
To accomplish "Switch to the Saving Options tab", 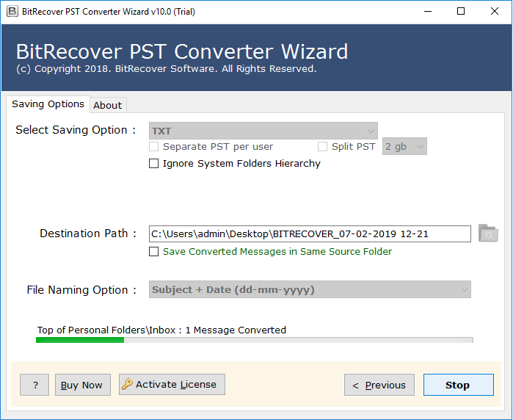I will pos(48,104).
